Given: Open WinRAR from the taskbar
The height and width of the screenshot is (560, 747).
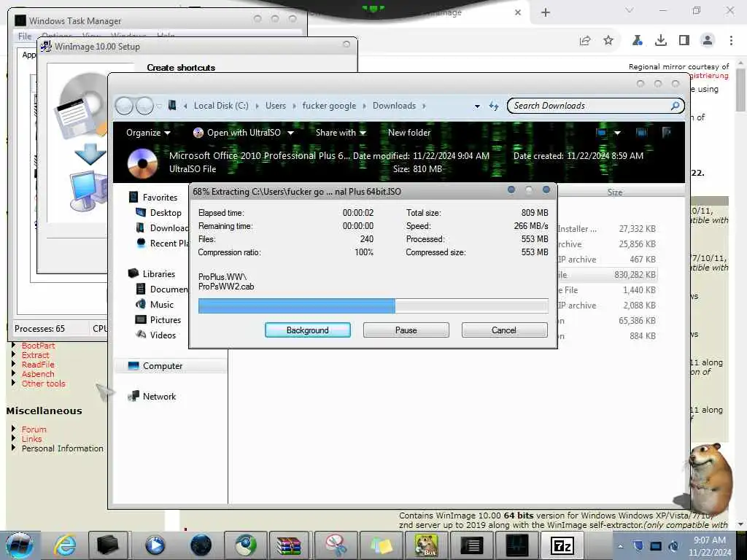Looking at the screenshot, I should 289,545.
